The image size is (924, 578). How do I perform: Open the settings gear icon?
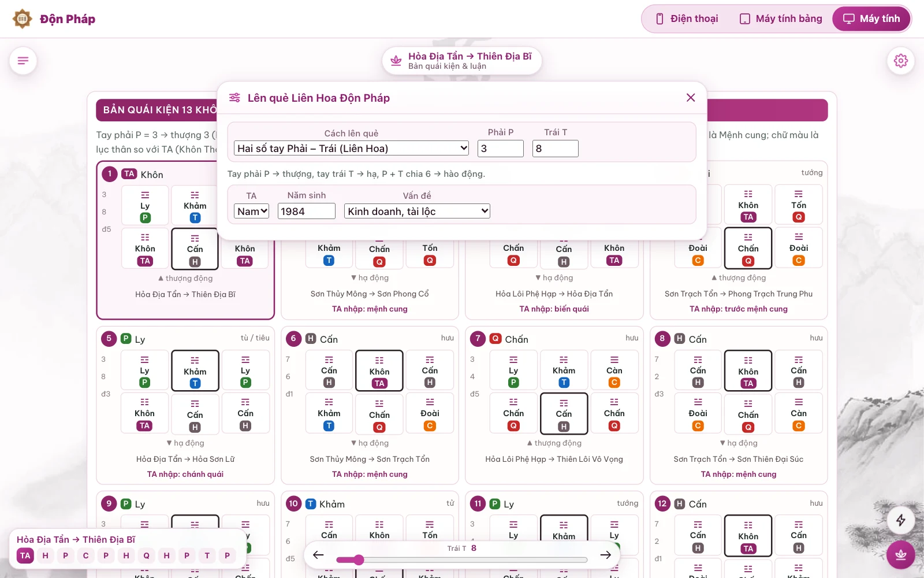[901, 61]
